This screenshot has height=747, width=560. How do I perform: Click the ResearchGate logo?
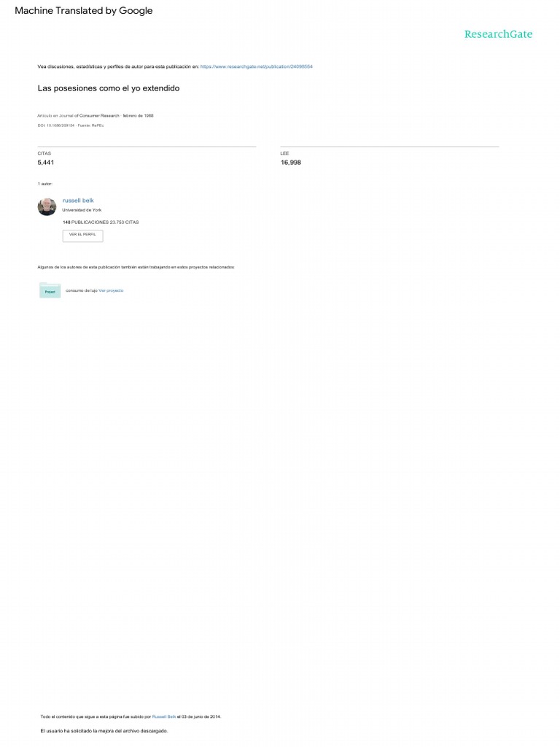click(x=498, y=34)
